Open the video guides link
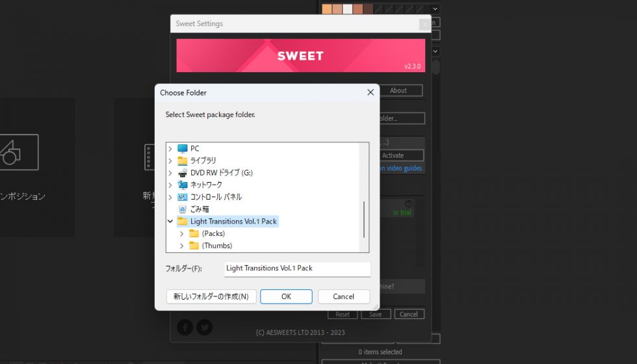This screenshot has height=364, width=637. (x=400, y=168)
